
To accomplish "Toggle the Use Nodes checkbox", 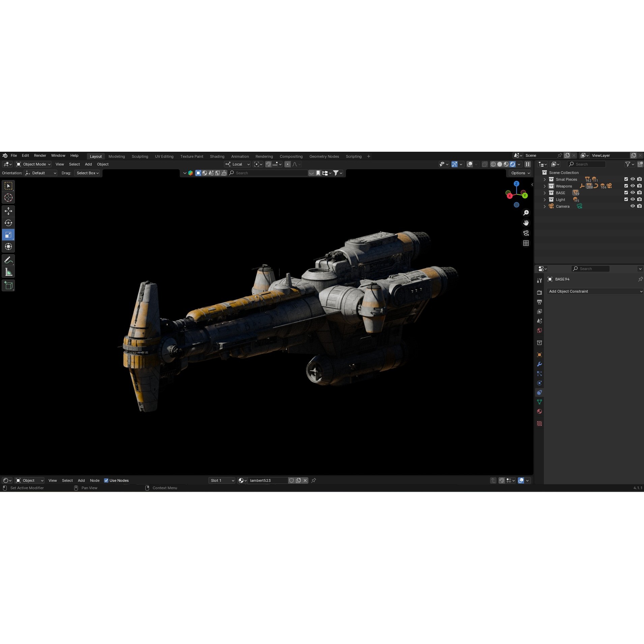I will tap(106, 480).
